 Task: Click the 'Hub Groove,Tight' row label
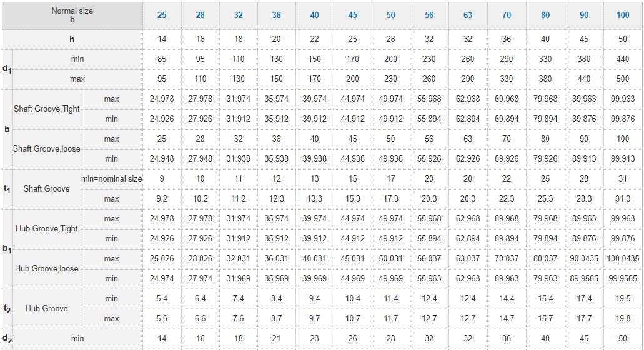[x=47, y=228]
